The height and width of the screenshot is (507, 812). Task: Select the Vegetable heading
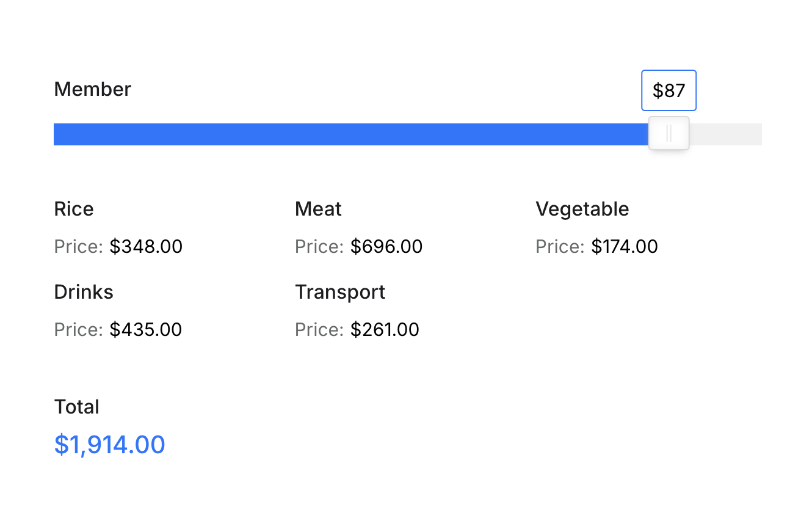coord(582,209)
